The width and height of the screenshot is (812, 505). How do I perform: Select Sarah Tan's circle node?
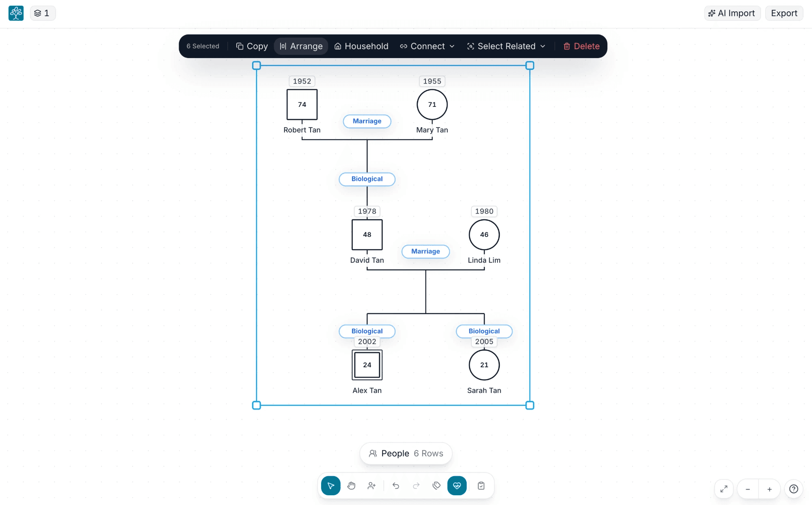484,365
